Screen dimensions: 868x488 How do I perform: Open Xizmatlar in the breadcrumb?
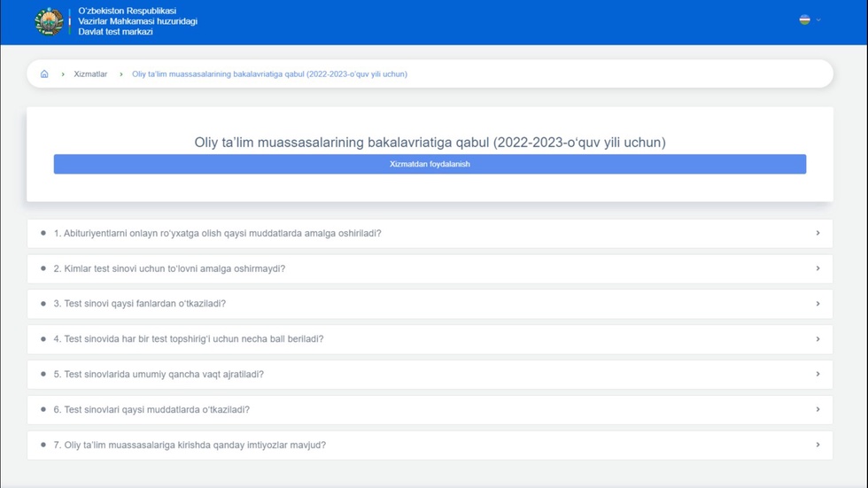click(90, 74)
